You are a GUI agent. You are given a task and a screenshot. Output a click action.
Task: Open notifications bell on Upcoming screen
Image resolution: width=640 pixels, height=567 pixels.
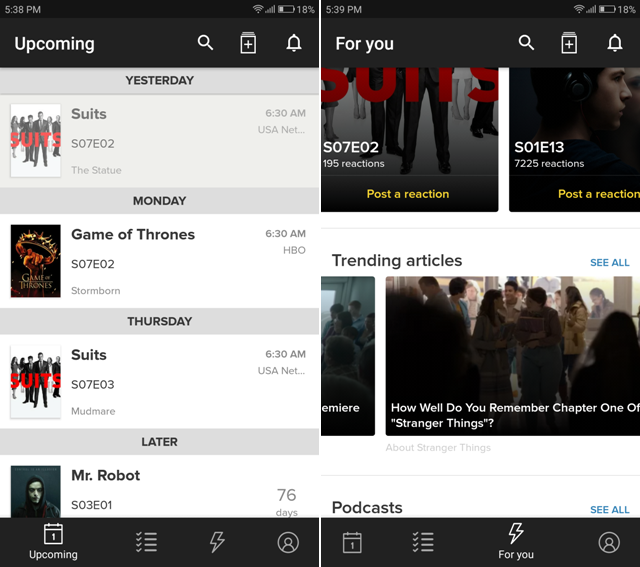(x=294, y=43)
